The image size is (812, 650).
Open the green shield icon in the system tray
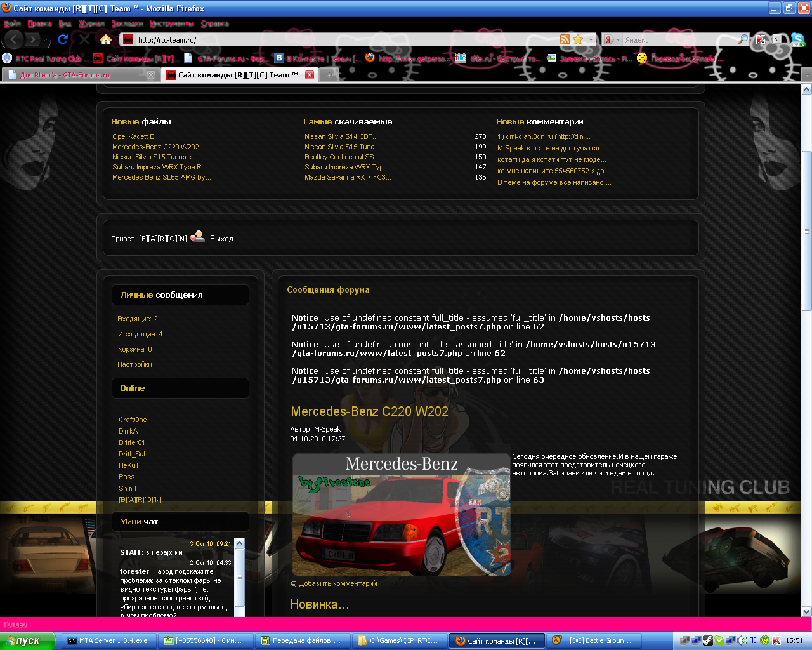pos(719,640)
